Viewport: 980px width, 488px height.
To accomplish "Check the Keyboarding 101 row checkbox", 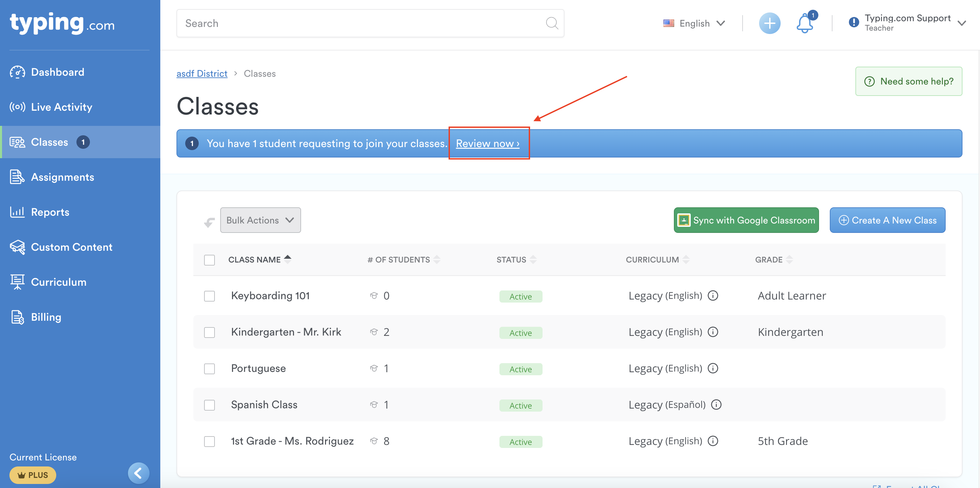I will point(209,296).
